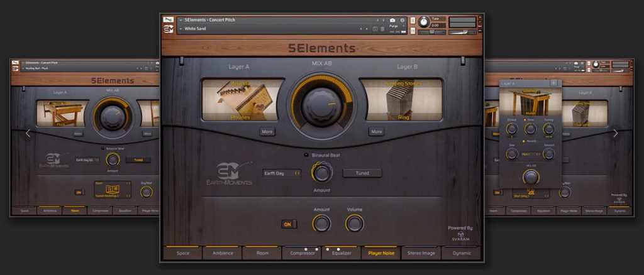Click the EM logo icon beside White Sand

pyautogui.click(x=168, y=29)
